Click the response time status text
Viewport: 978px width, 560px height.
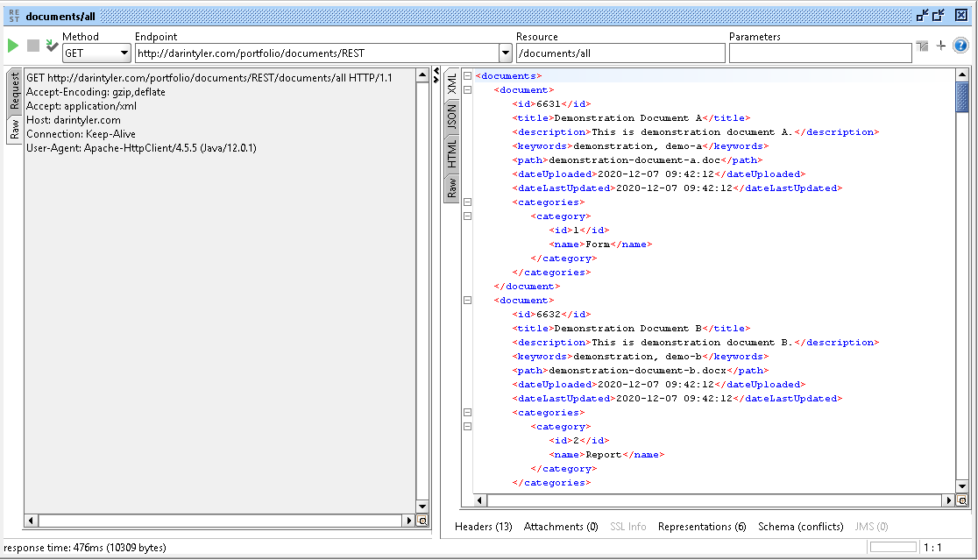(85, 548)
